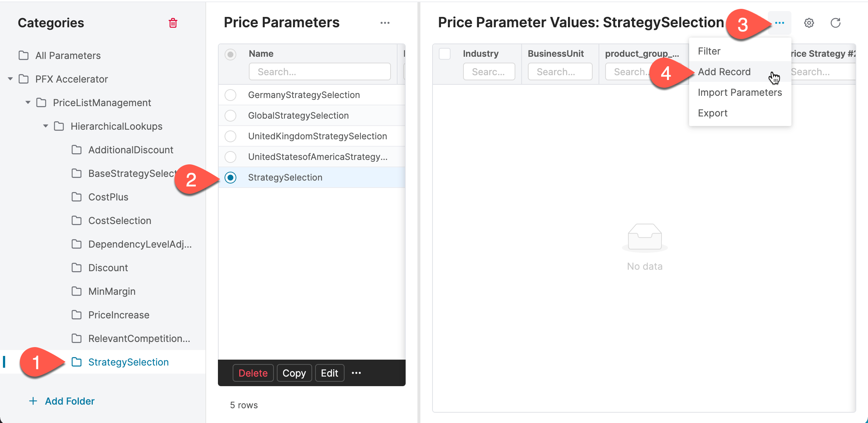Viewport: 868px width, 423px height.
Task: Collapse the HierarchicalLookups tree node
Action: [46, 126]
